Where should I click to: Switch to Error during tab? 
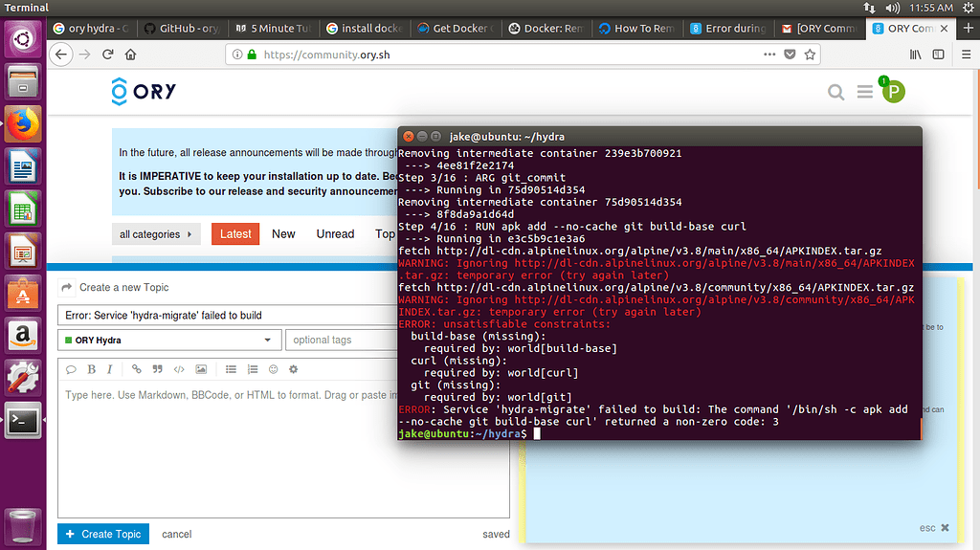728,28
